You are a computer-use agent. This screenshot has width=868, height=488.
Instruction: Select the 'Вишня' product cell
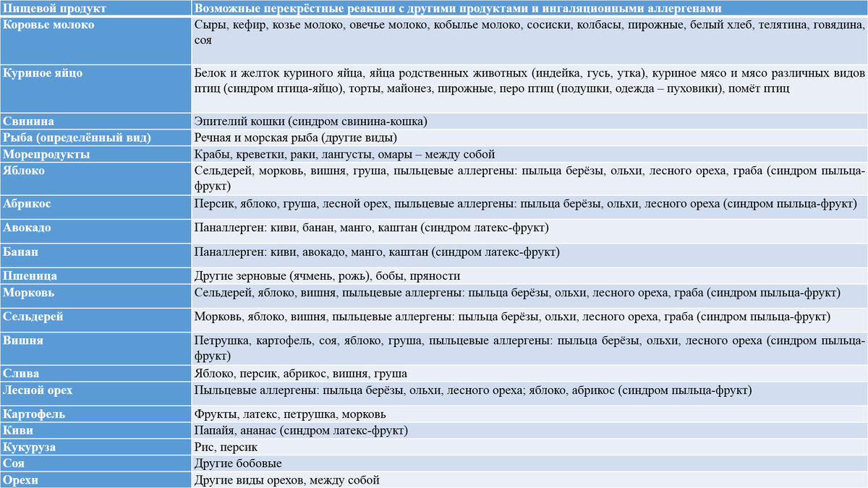click(96, 349)
